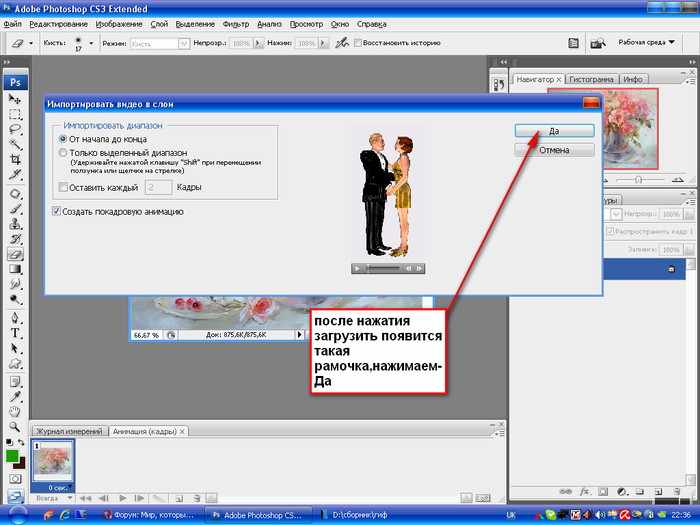Open the Фильтр menu

point(236,24)
